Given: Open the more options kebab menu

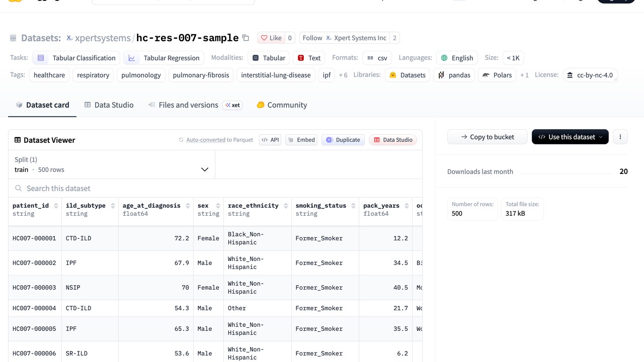Looking at the screenshot, I should coord(620,137).
